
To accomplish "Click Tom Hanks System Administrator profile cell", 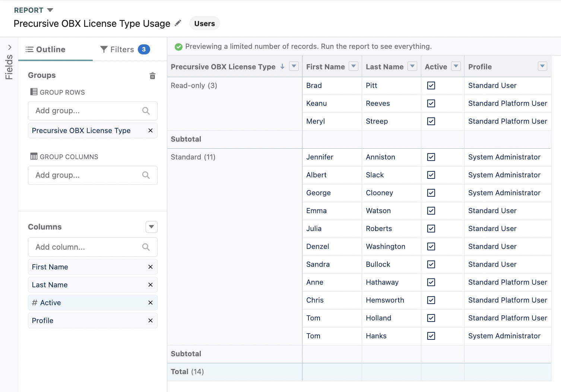I will click(508, 336).
